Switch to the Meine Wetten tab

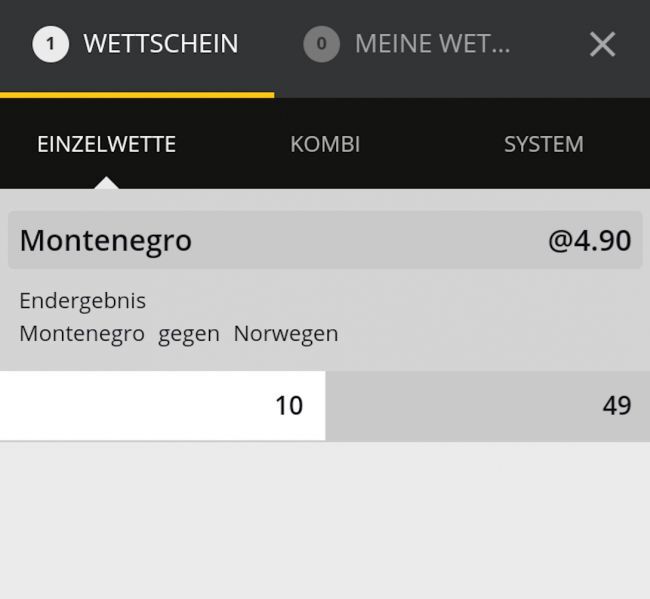tap(432, 44)
